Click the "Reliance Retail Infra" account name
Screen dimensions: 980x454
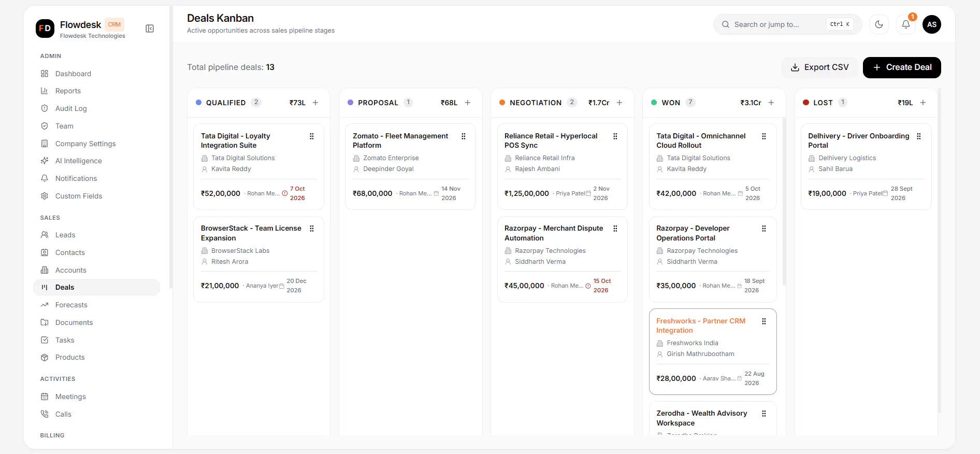pos(545,158)
